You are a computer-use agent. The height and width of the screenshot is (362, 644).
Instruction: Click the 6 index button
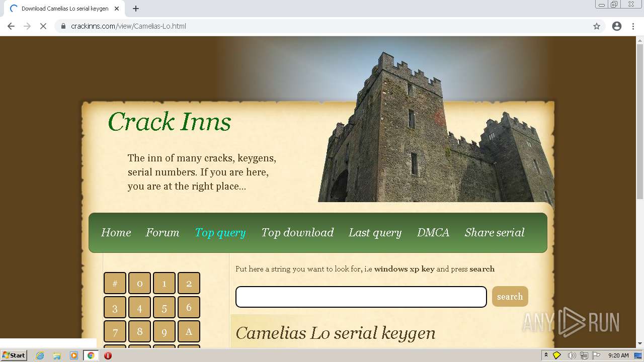coord(189,307)
